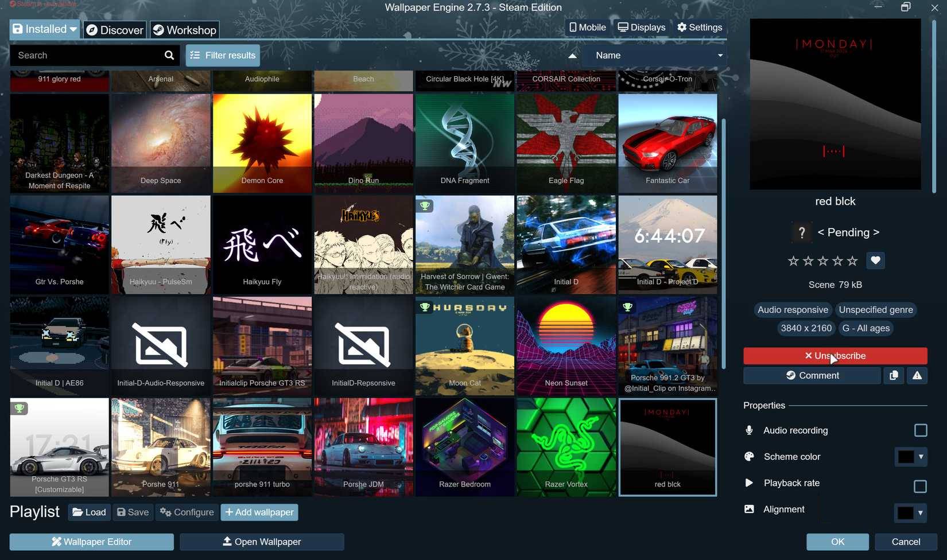Click the question mark rating icon

(x=801, y=232)
